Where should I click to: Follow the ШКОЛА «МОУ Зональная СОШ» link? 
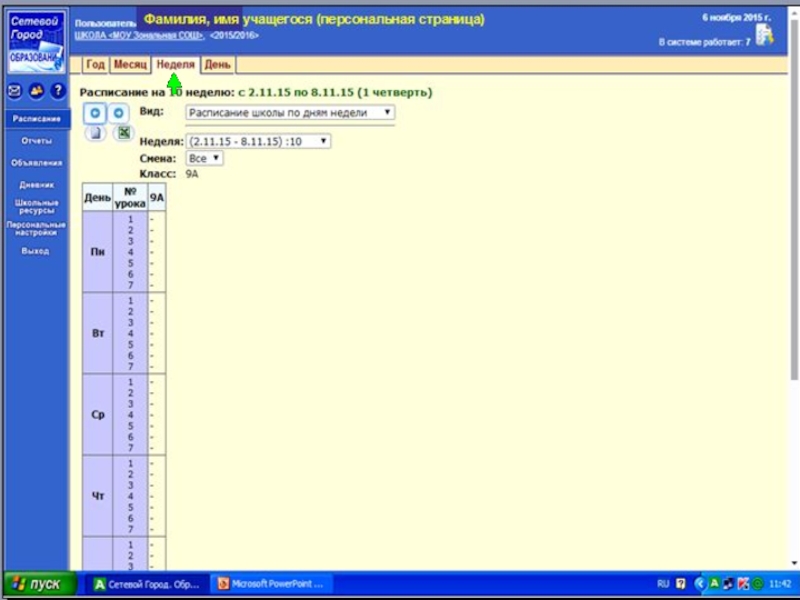pyautogui.click(x=139, y=36)
